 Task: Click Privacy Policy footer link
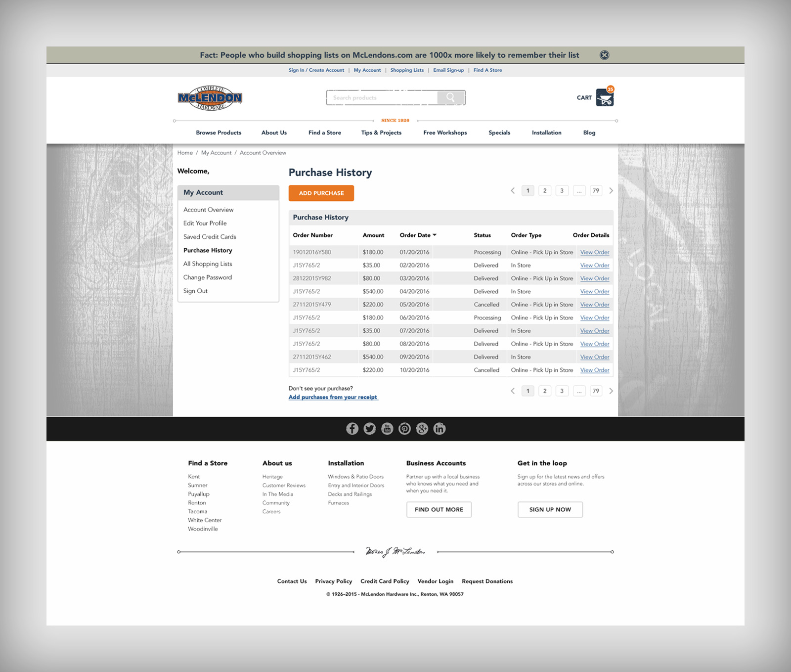pos(334,582)
